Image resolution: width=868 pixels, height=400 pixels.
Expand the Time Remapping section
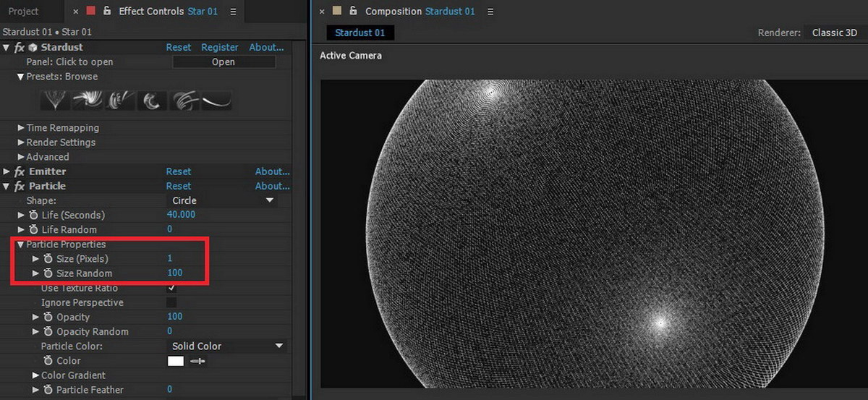pyautogui.click(x=21, y=128)
